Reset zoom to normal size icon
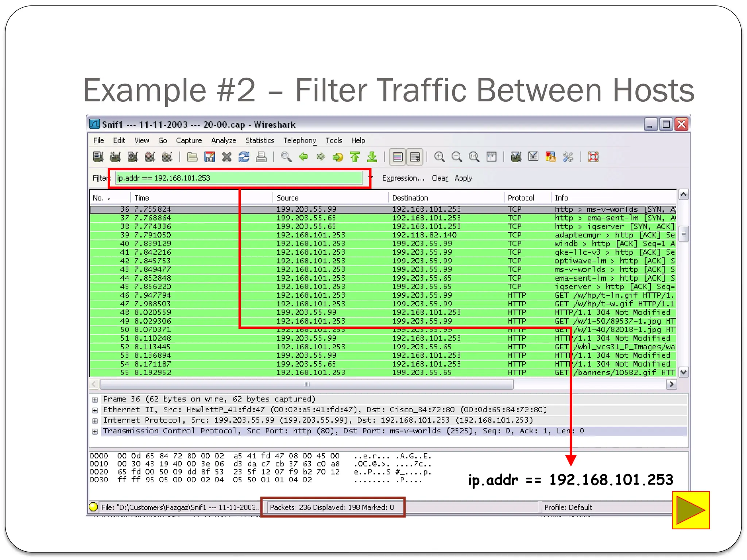747x560 pixels. [x=474, y=157]
